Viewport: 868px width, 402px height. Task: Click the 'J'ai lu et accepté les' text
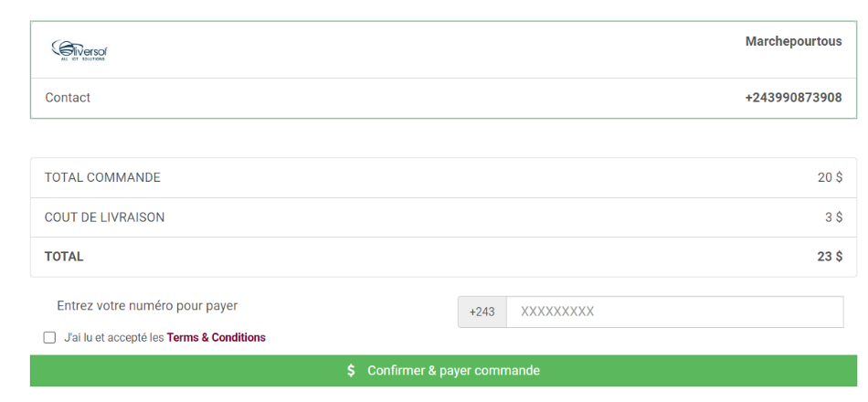coord(113,338)
